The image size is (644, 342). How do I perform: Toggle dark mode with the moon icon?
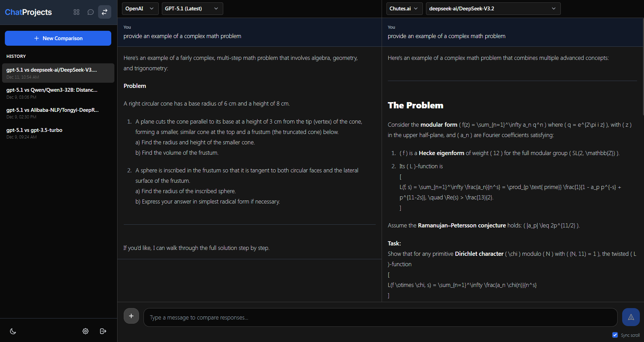tap(13, 331)
